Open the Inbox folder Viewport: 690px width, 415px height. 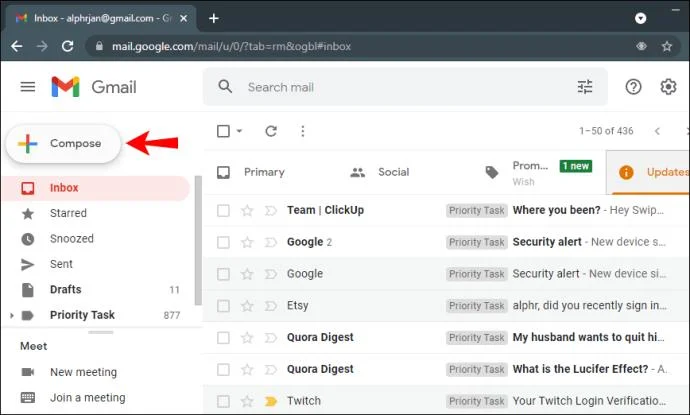95,188
